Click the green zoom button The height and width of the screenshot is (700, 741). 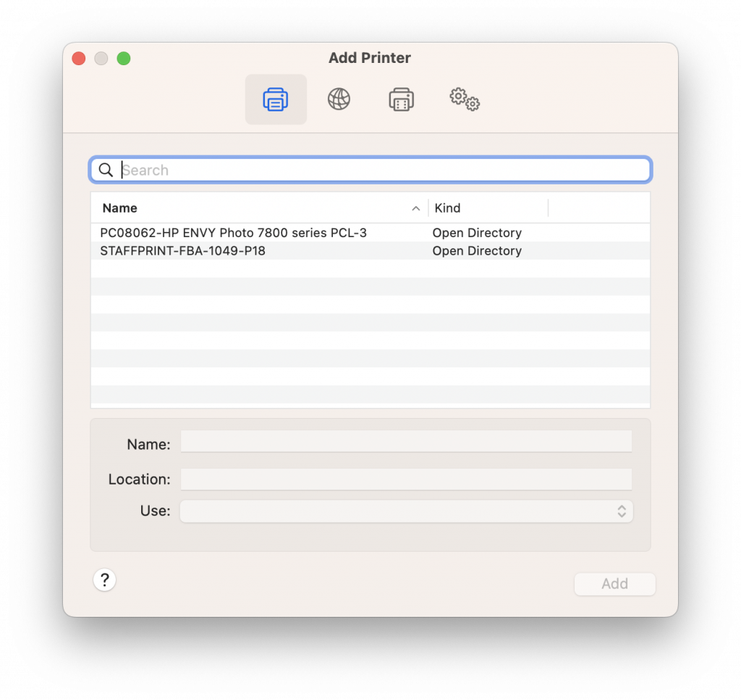click(x=124, y=59)
